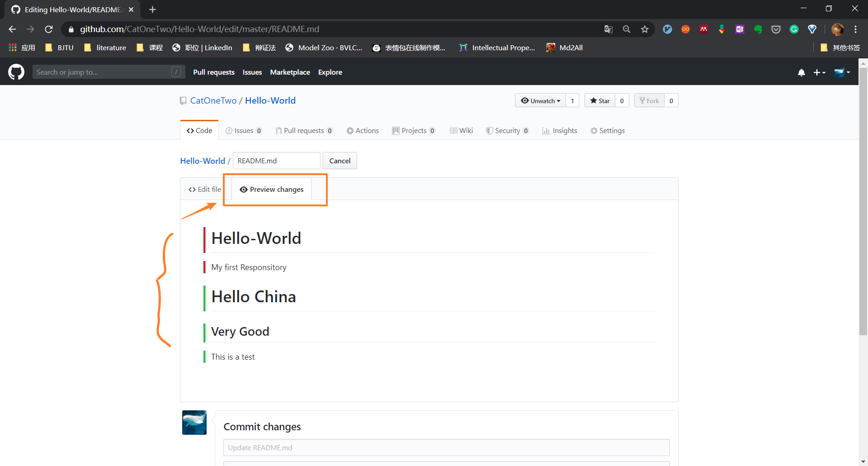Bookmark page with the star icon
868x466 pixels.
point(645,29)
